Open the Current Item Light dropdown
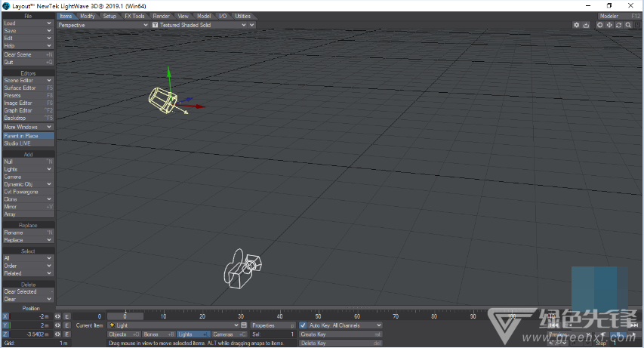Image resolution: width=644 pixels, height=348 pixels. pos(174,325)
